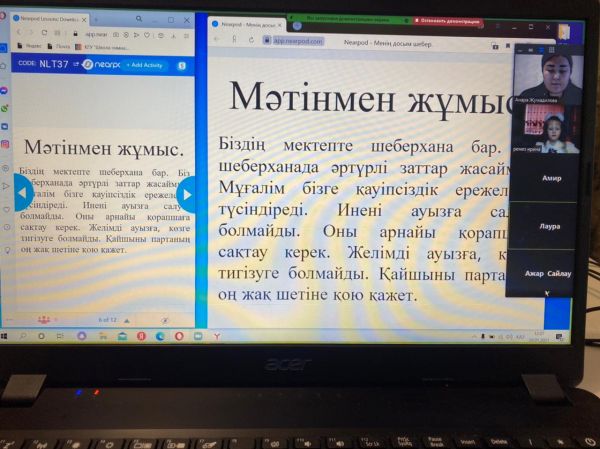Open the student count icon in the blue bar
The image size is (600, 449).
pos(182,65)
